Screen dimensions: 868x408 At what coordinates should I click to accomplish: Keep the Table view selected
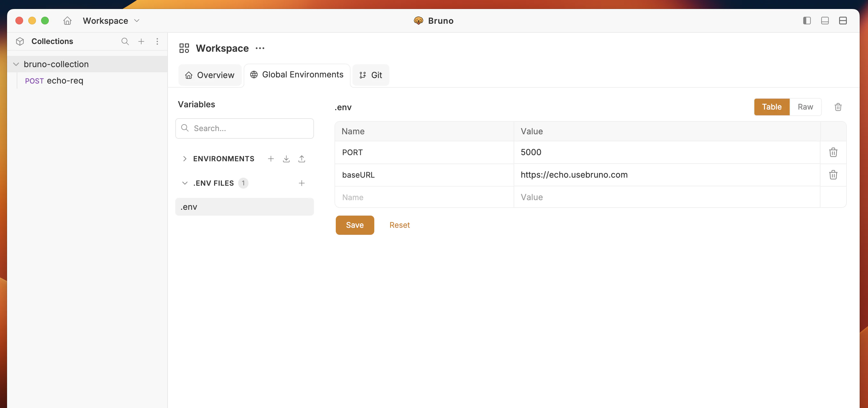771,107
